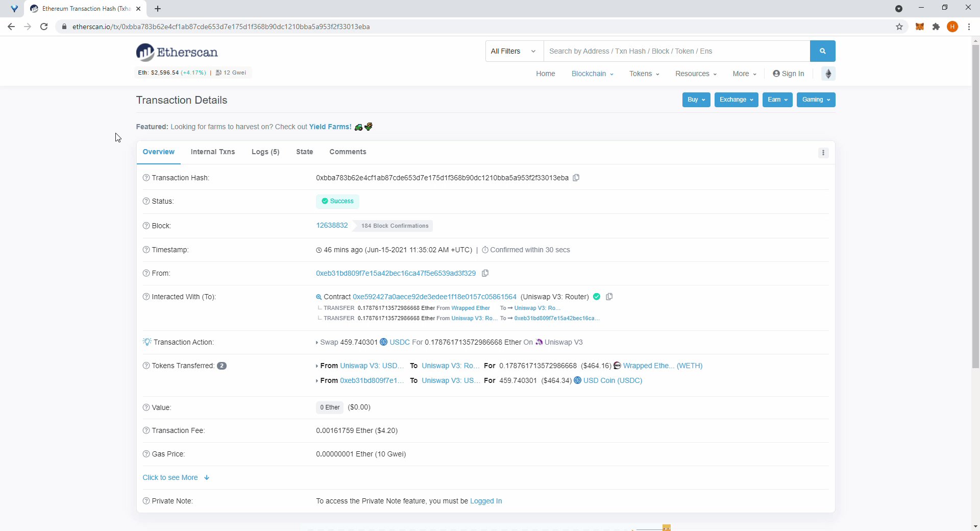
Task: Open the All Filters dropdown
Action: 513,51
